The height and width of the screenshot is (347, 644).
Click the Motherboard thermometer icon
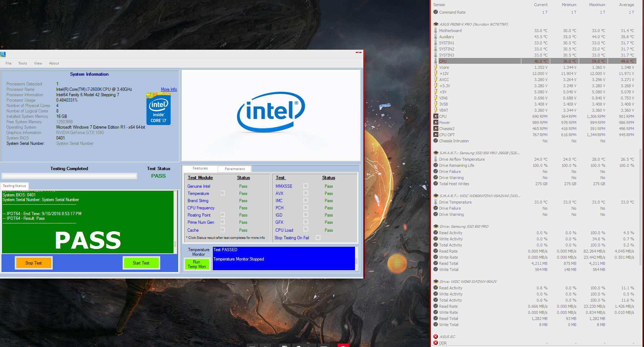click(x=435, y=31)
